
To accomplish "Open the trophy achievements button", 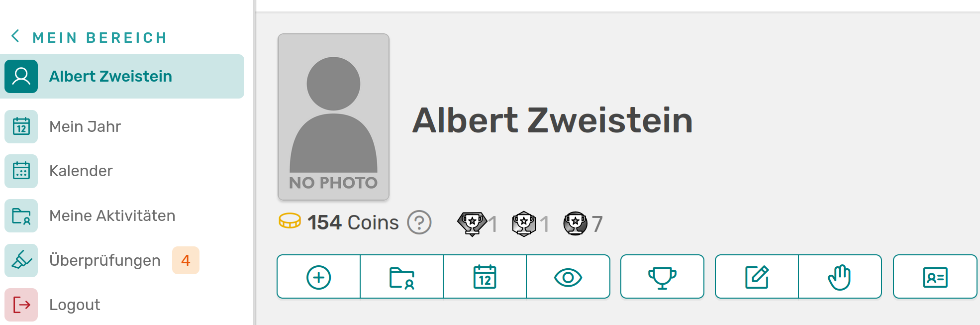I will (662, 277).
